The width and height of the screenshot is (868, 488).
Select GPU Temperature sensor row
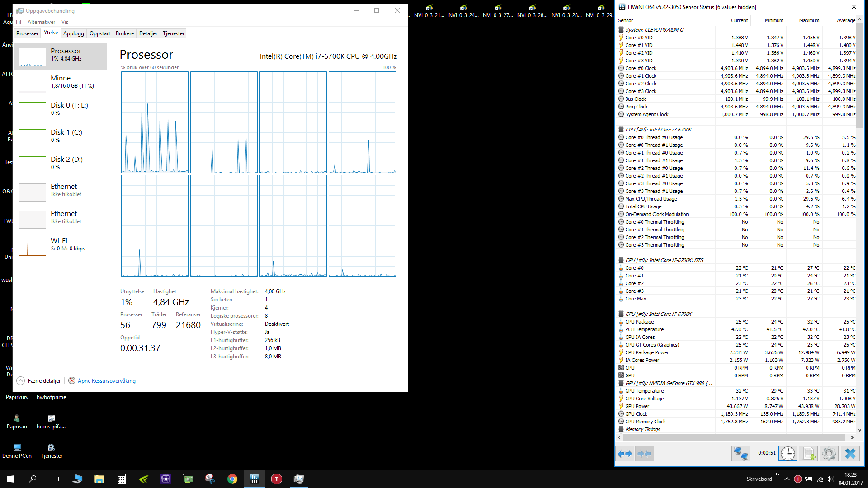737,391
